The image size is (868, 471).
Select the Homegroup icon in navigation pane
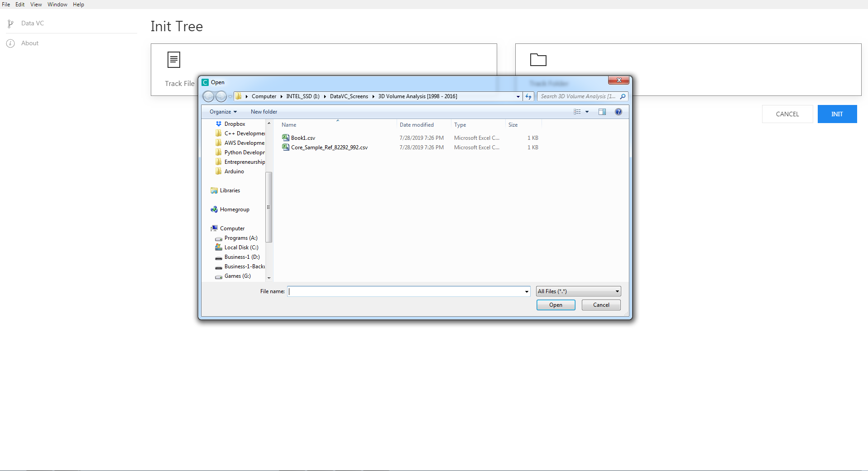[x=214, y=209]
